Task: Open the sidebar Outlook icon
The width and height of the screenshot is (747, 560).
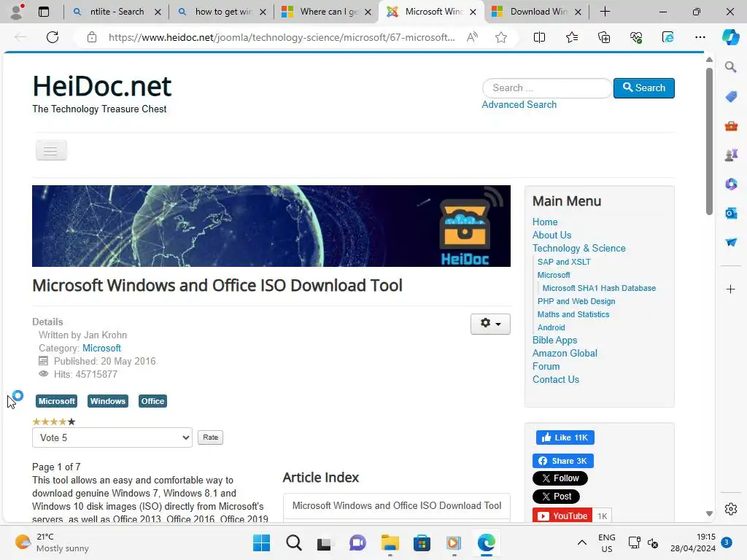Action: pos(731,213)
